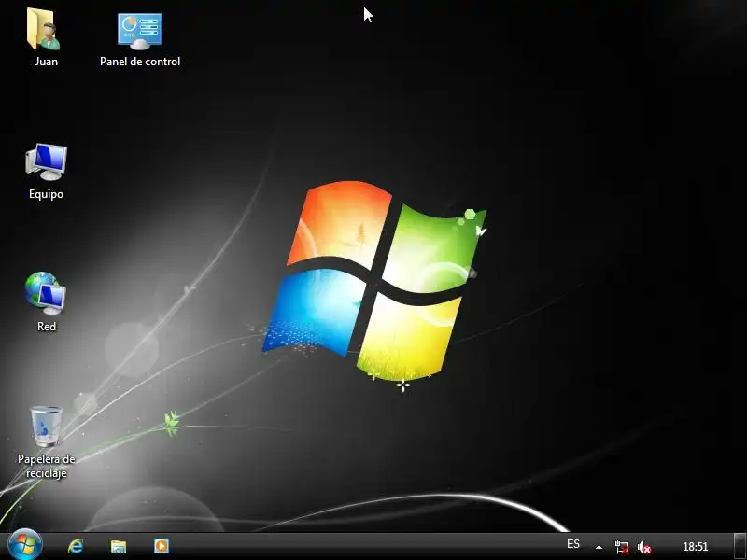Open the clock showing 18:51
Screen dimensions: 747x560
point(696,547)
